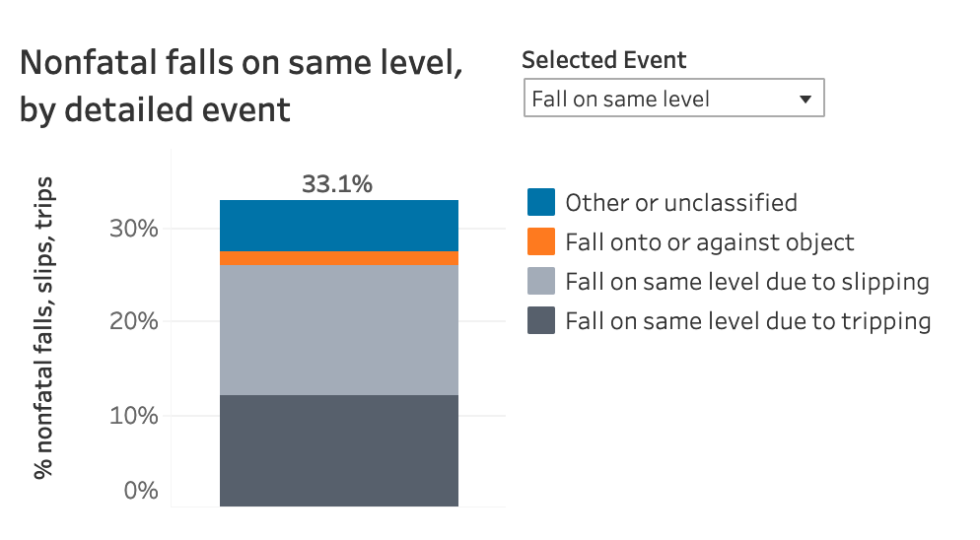Open the Selected Event dropdown
The image size is (980, 540).
click(x=673, y=98)
